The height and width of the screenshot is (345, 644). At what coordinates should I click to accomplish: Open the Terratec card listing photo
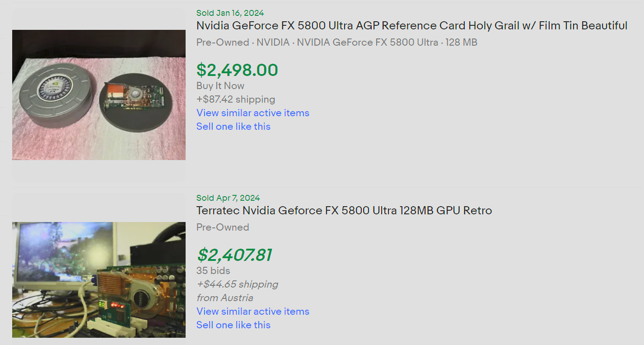coord(98,279)
